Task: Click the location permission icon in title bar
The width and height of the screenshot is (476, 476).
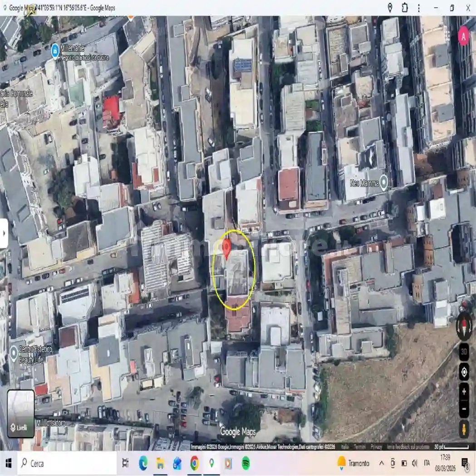Action: [390, 8]
